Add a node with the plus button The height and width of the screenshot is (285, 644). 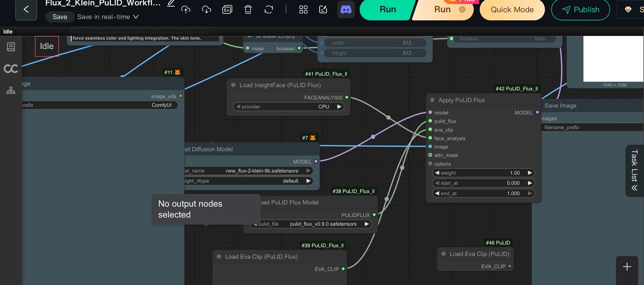tap(627, 267)
